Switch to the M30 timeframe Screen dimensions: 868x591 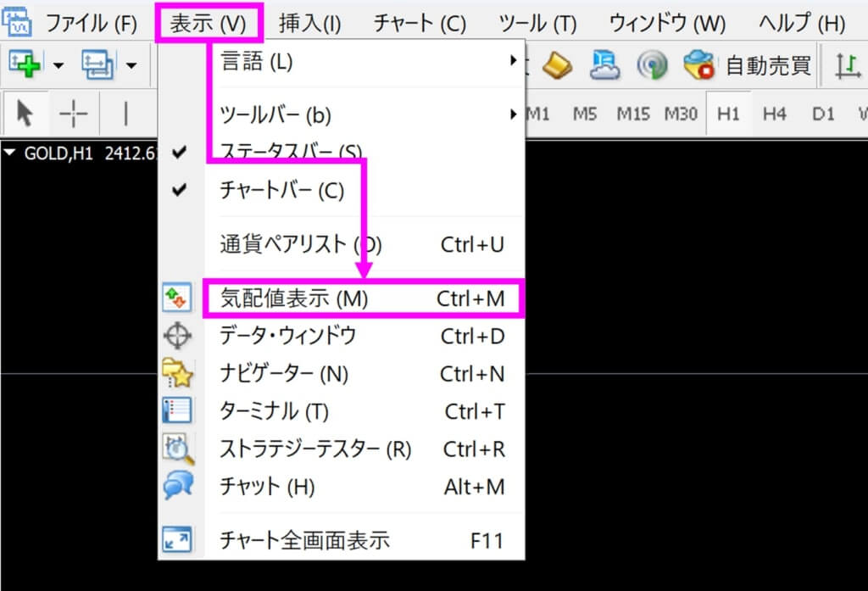[681, 114]
